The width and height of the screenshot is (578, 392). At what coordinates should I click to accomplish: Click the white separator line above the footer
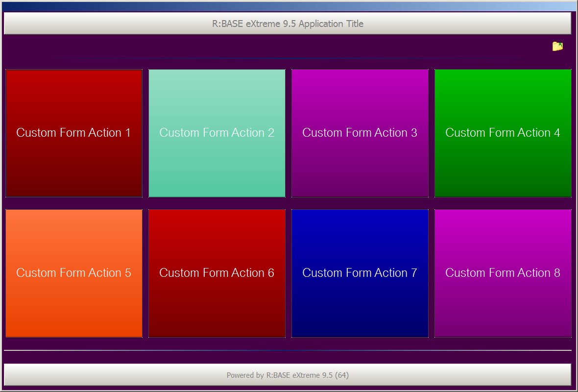tap(288, 350)
